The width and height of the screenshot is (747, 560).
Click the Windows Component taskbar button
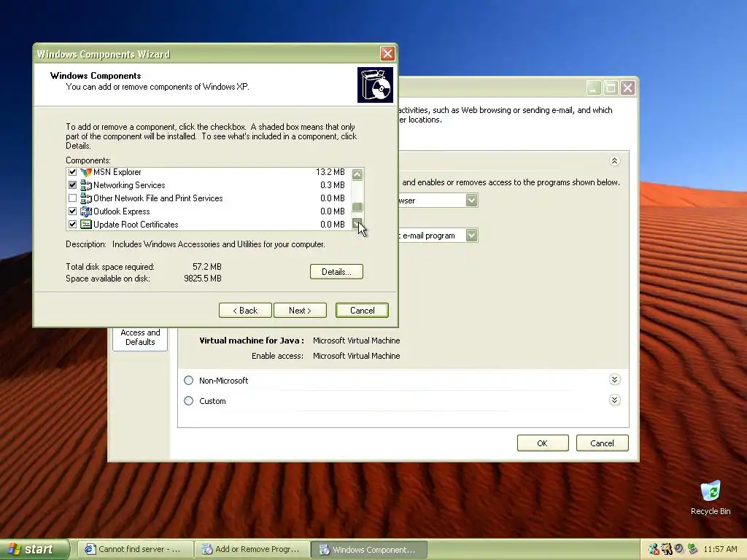368,550
